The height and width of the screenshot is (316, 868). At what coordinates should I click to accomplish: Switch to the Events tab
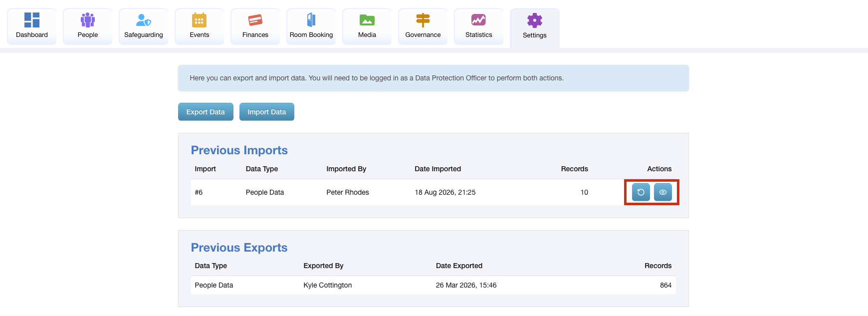tap(200, 26)
